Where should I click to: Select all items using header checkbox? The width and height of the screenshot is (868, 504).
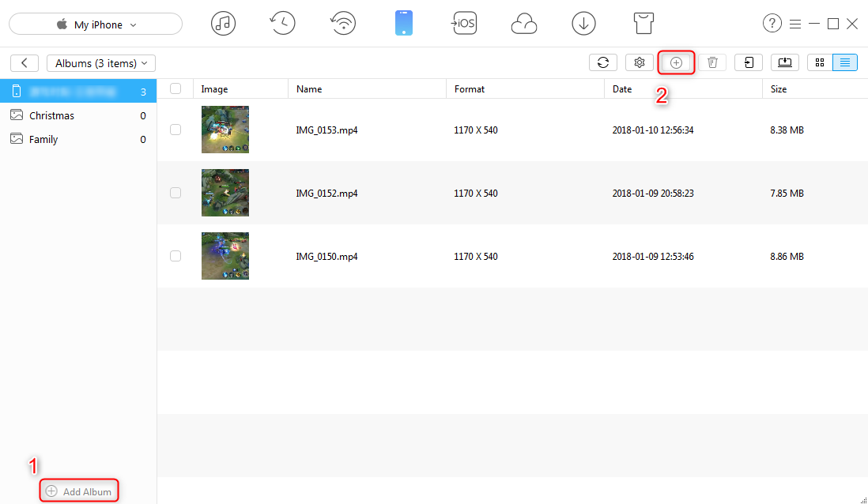(175, 88)
